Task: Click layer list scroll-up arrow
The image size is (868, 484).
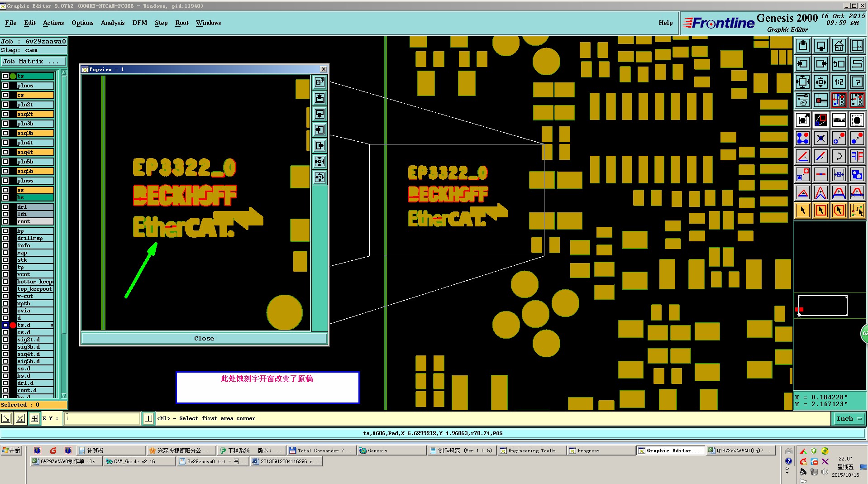Action: [x=64, y=73]
